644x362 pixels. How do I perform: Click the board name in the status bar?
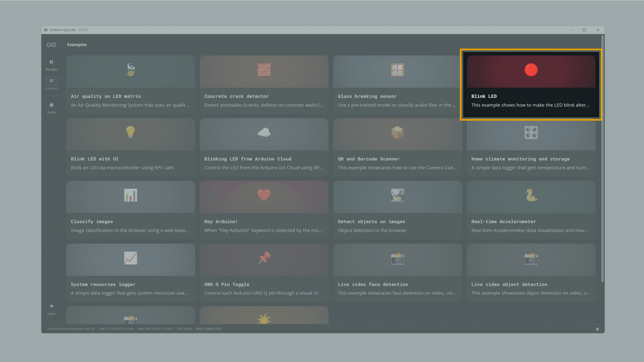(x=71, y=329)
